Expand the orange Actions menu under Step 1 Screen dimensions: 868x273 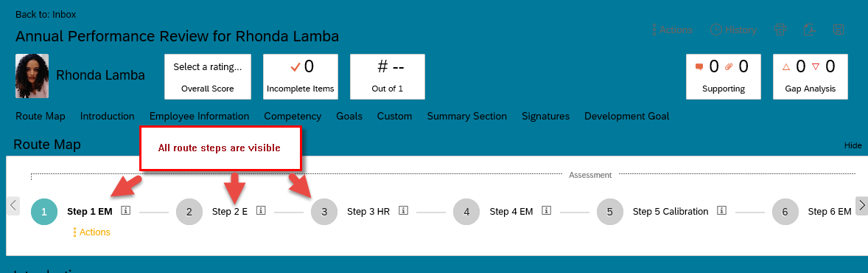click(x=92, y=232)
